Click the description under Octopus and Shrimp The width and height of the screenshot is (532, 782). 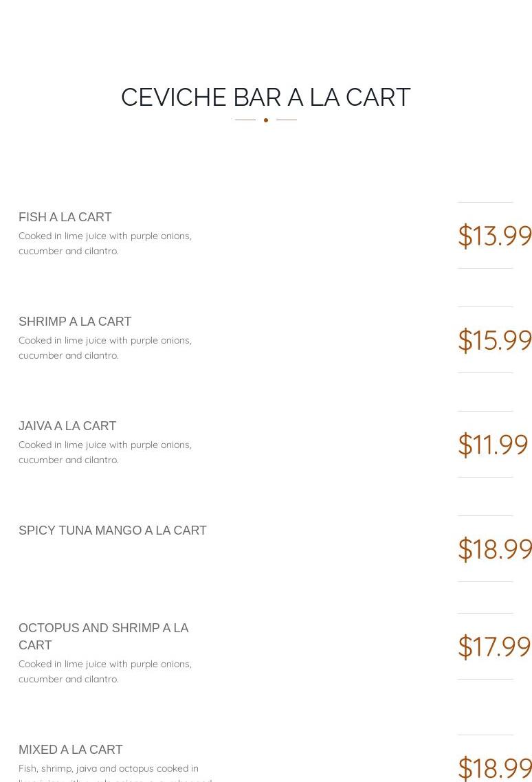click(105, 671)
